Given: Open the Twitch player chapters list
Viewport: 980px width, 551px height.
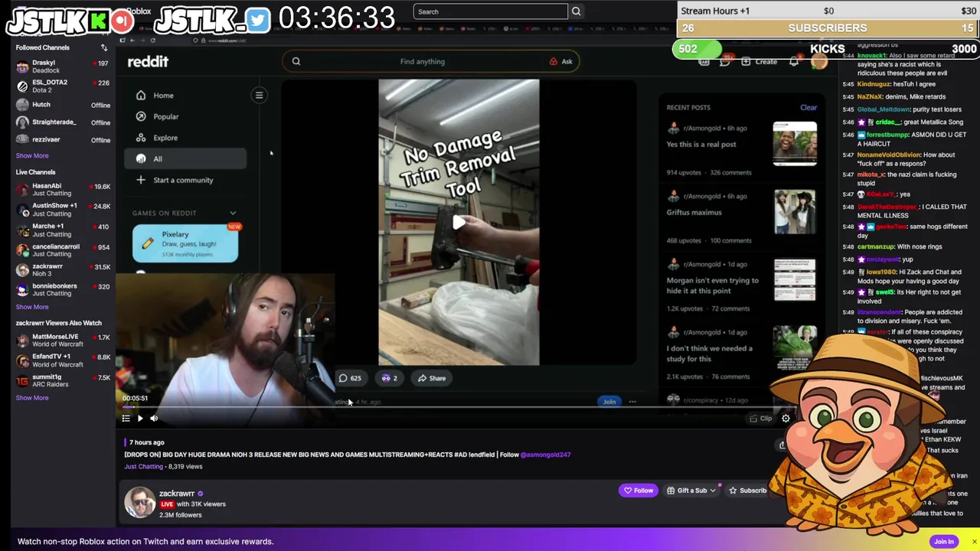Looking at the screenshot, I should coord(126,419).
